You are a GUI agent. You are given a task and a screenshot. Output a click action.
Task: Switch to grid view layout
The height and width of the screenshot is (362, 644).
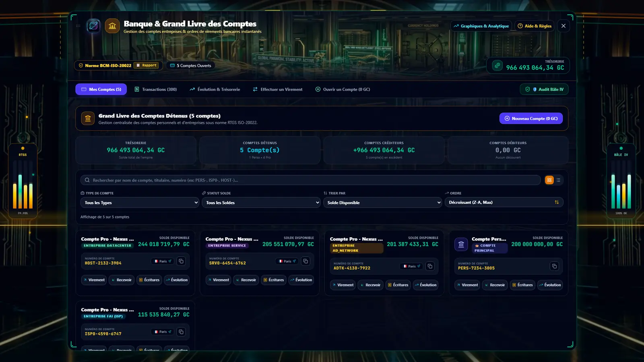pyautogui.click(x=549, y=180)
